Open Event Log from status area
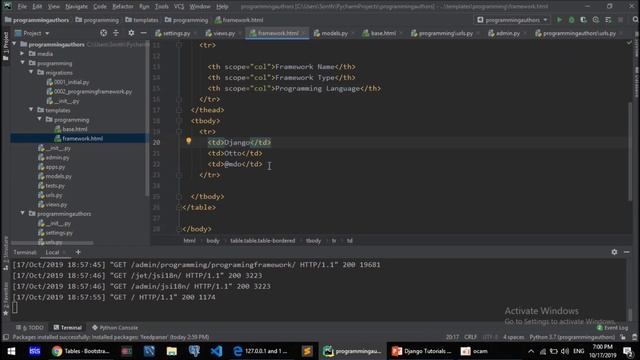The image size is (640, 360). (x=612, y=328)
